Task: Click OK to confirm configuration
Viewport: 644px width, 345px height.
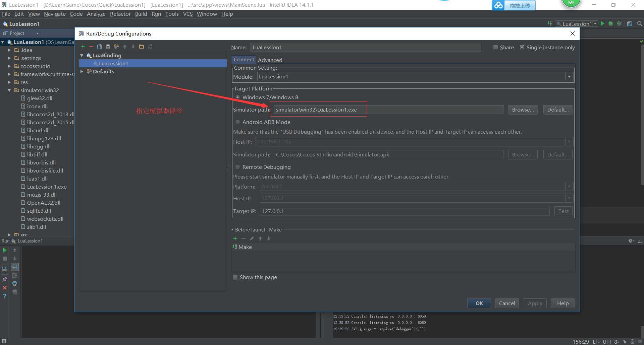Action: 479,303
